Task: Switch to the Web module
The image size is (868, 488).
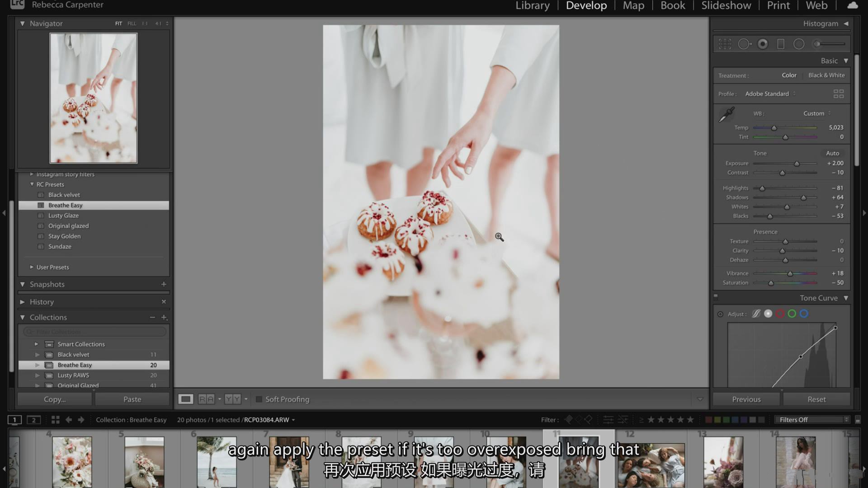Action: pyautogui.click(x=816, y=5)
